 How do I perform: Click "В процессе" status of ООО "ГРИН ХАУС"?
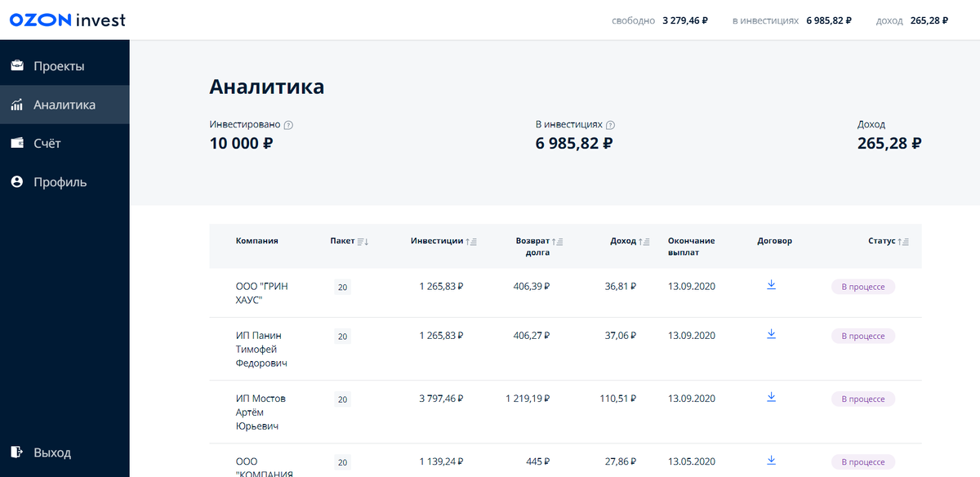tap(863, 287)
